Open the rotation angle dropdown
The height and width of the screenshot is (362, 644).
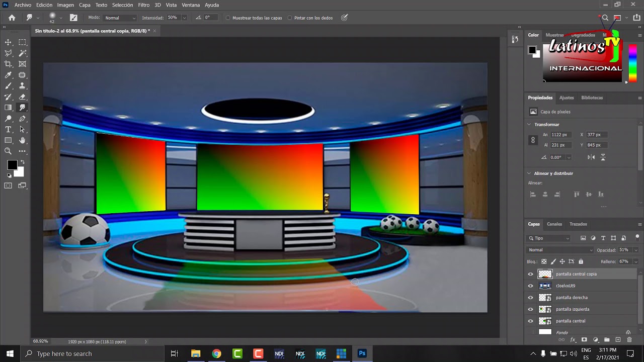(569, 157)
